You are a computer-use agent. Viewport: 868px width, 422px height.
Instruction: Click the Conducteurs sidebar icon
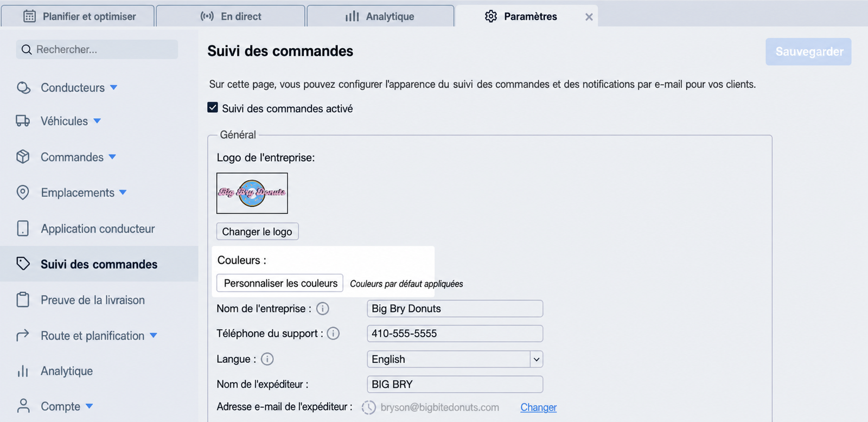point(23,87)
